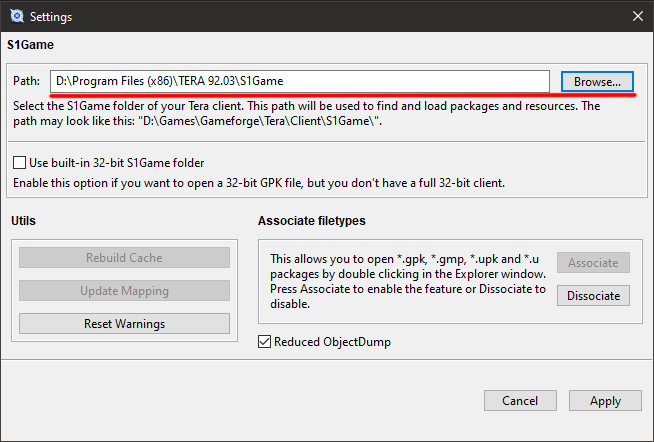
Task: Open the folder picker with Browse...
Action: click(x=597, y=81)
